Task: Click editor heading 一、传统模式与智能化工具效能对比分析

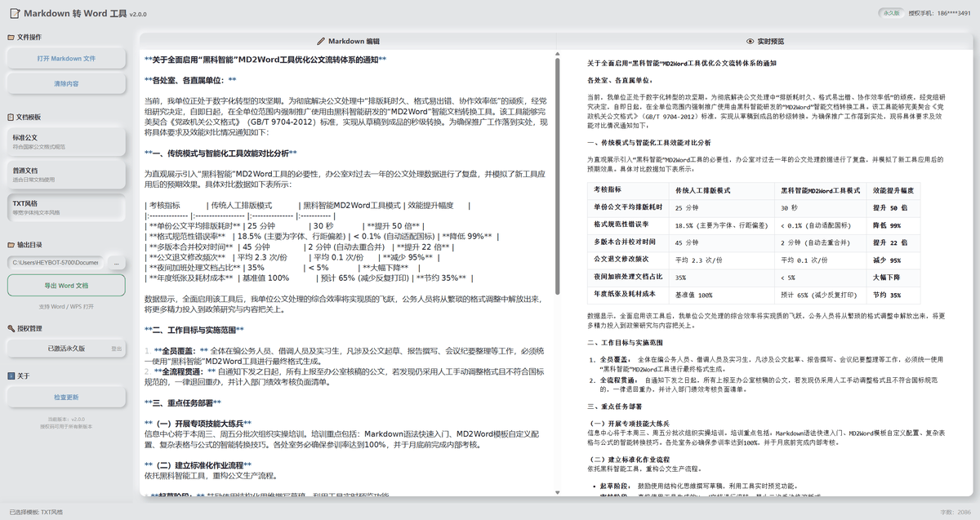Action: (x=220, y=153)
